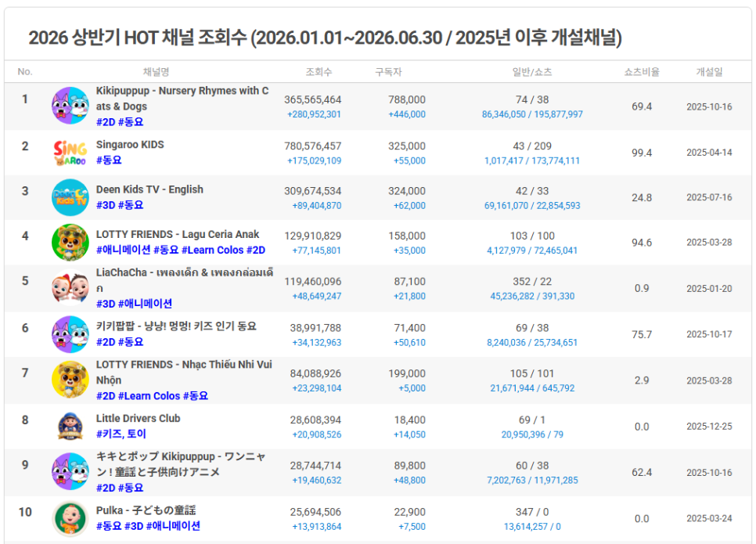Click #동요 tag under 키키팝팝

[x=131, y=342]
